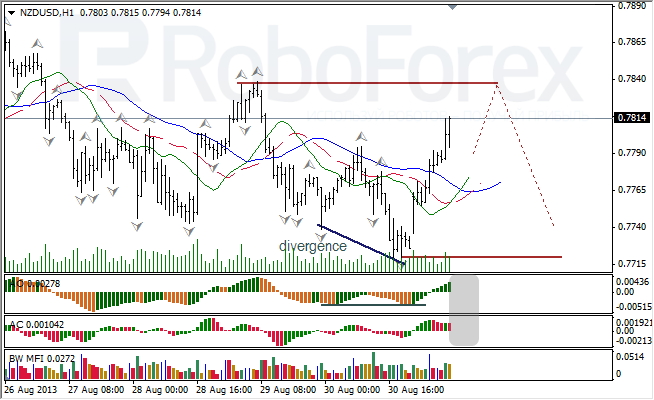The height and width of the screenshot is (400, 654).
Task: Select the 'divergence' text label on chart
Action: 312,246
